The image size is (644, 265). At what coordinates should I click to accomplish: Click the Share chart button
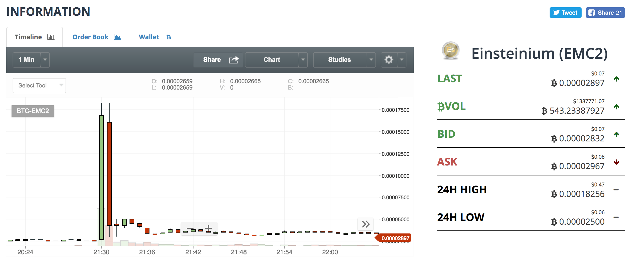218,60
